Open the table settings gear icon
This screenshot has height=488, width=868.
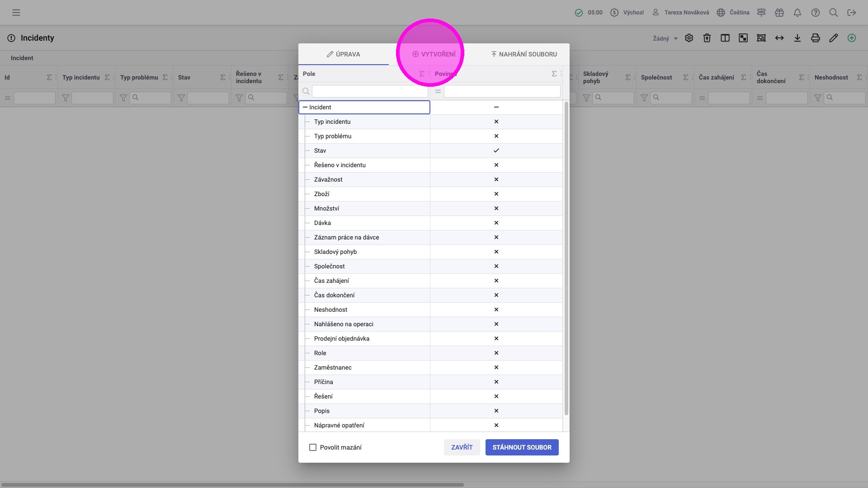pyautogui.click(x=689, y=38)
